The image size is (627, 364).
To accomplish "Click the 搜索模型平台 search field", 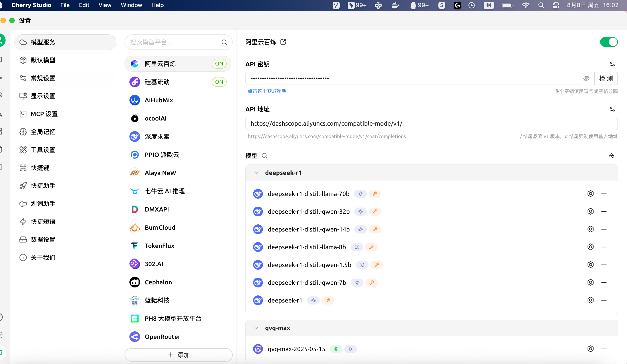I will [174, 42].
